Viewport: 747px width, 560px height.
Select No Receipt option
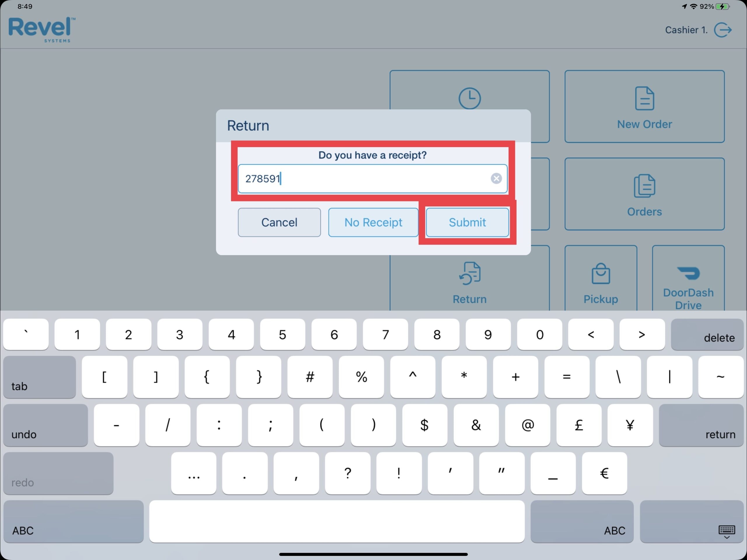click(373, 222)
